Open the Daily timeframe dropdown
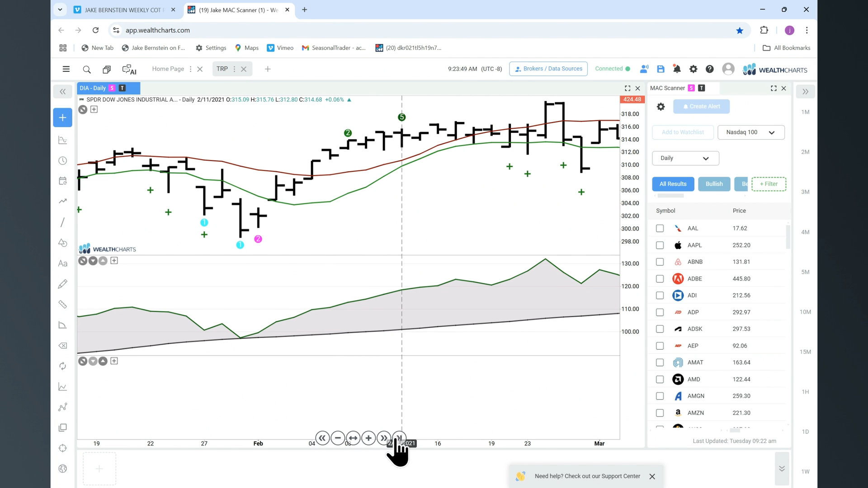This screenshot has height=488, width=868. point(685,158)
